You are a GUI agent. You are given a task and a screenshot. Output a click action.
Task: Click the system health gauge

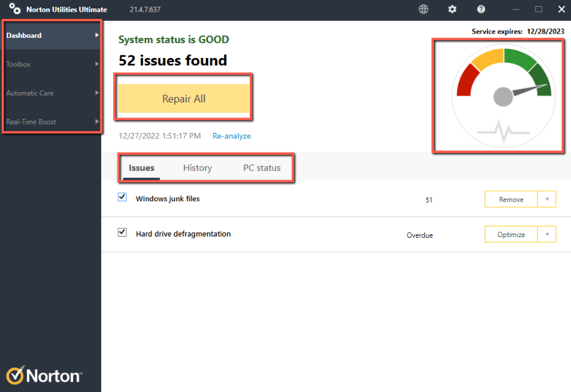(x=503, y=96)
